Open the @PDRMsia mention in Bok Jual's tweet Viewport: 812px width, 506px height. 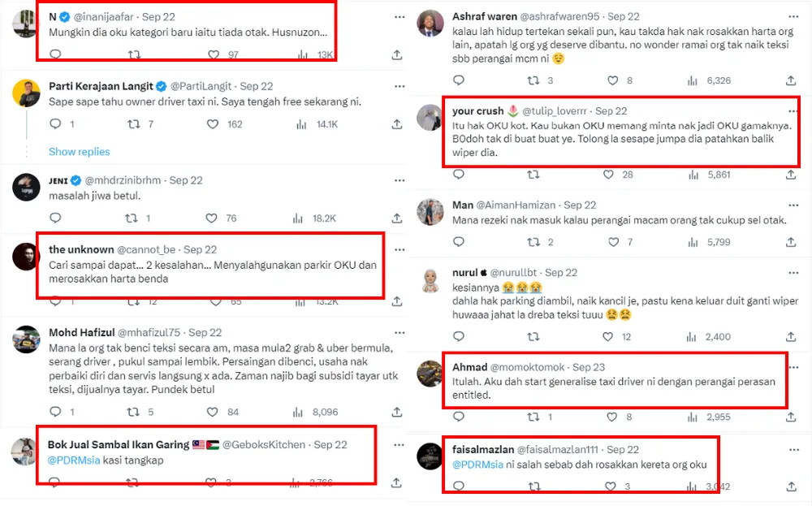click(x=74, y=461)
